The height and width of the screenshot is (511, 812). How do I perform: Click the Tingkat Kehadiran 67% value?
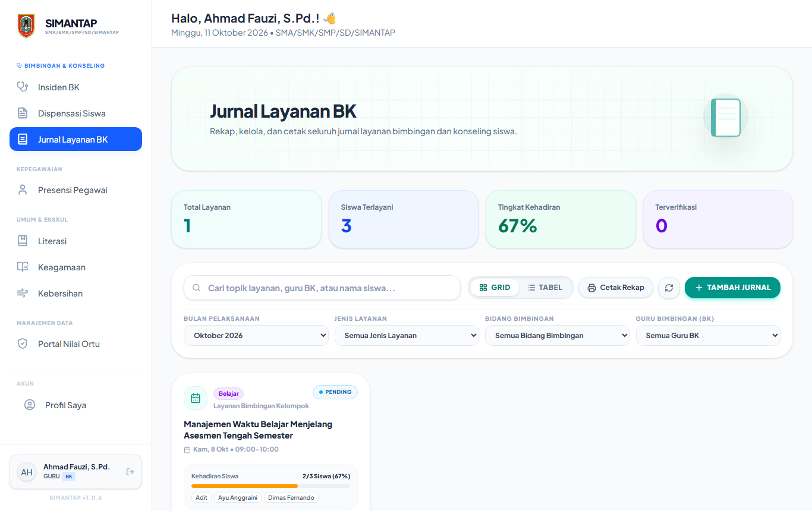coord(518,226)
